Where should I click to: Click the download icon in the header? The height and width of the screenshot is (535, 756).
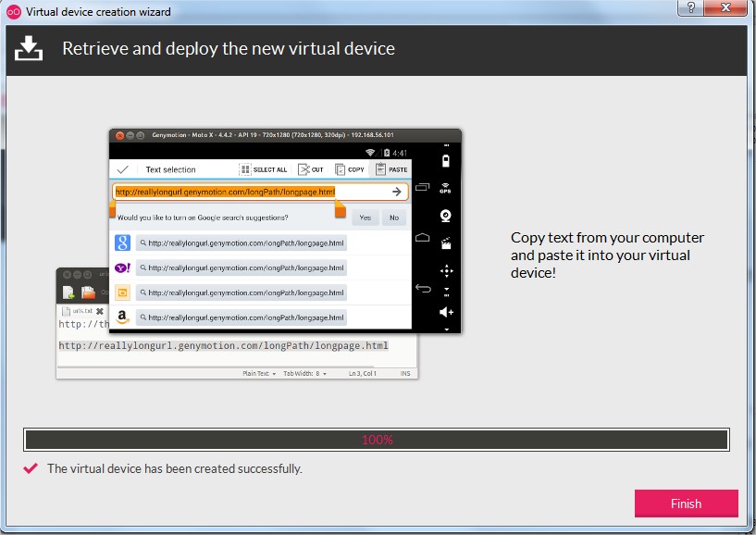pos(29,48)
